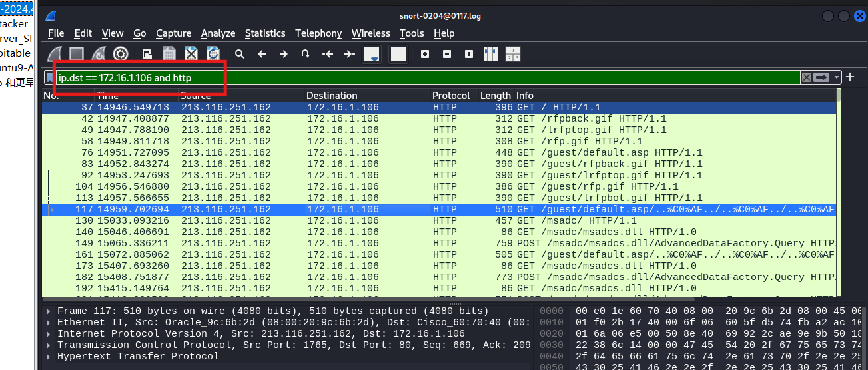The width and height of the screenshot is (868, 370).
Task: Open capture options gear icon
Action: 121,54
